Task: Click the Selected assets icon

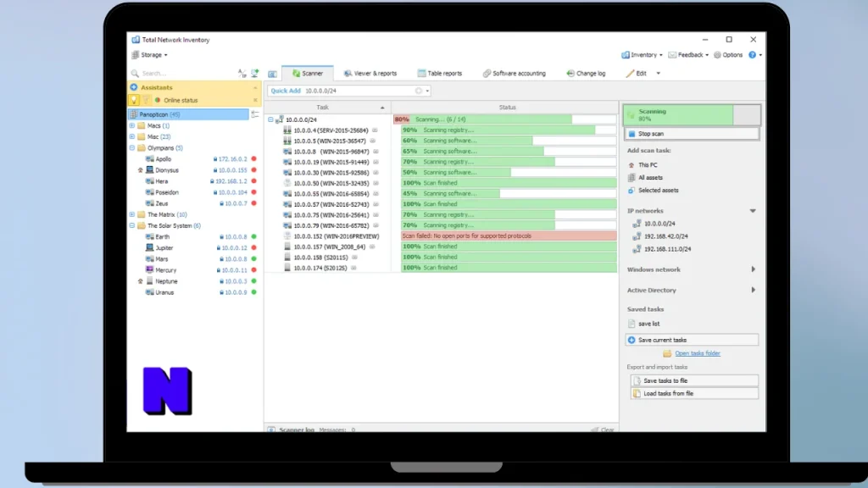Action: click(632, 191)
